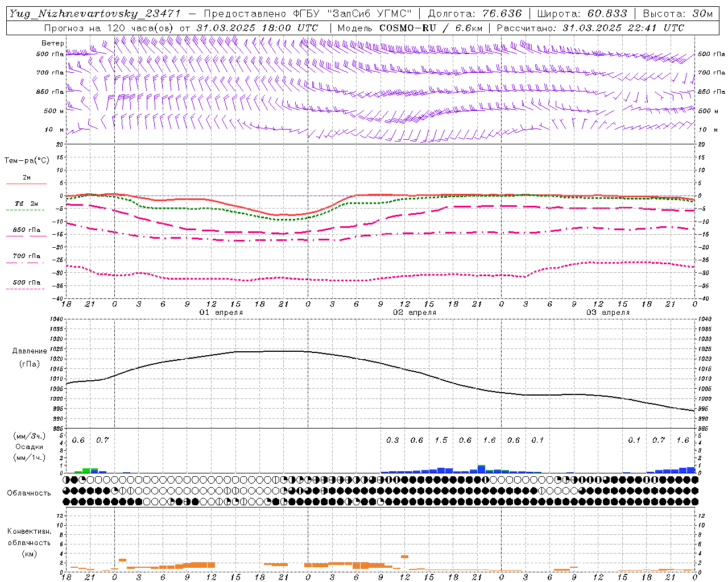Click the Конвективн. label of convective clouds
728x582 pixels.
tap(29, 531)
